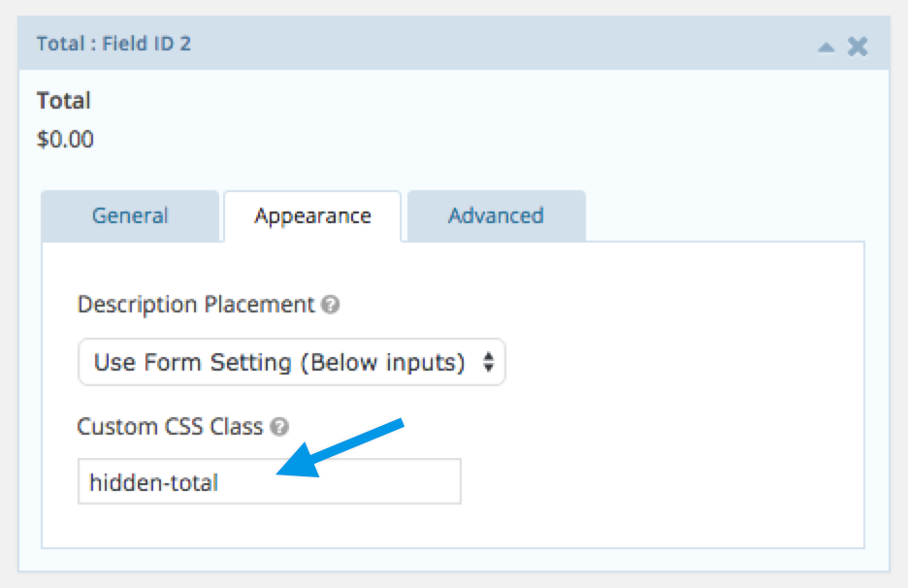Select the Appearance tab

click(312, 215)
